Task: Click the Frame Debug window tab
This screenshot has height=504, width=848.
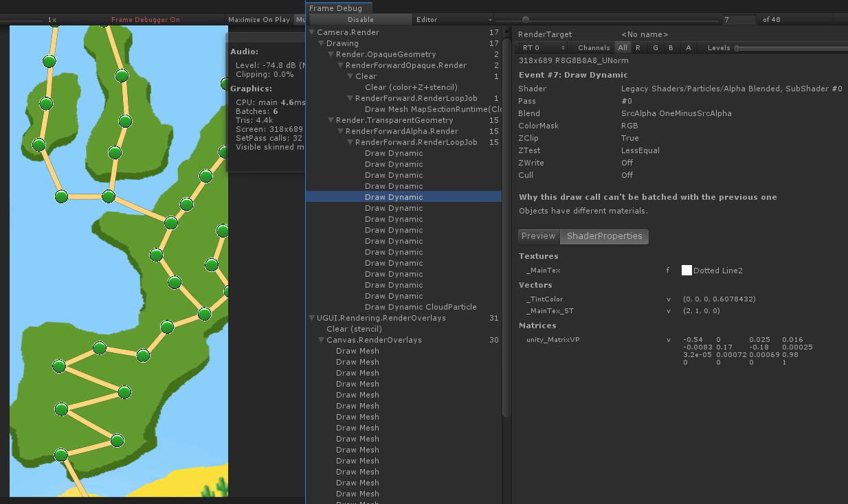Action: pos(335,8)
